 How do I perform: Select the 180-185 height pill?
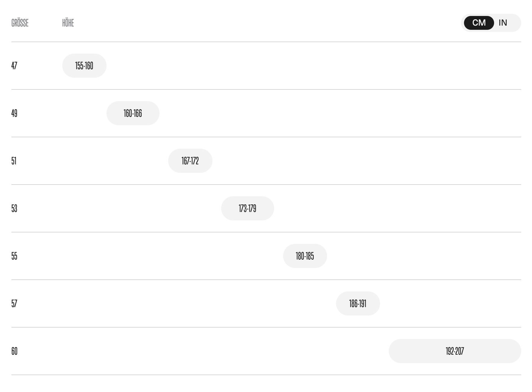(305, 256)
